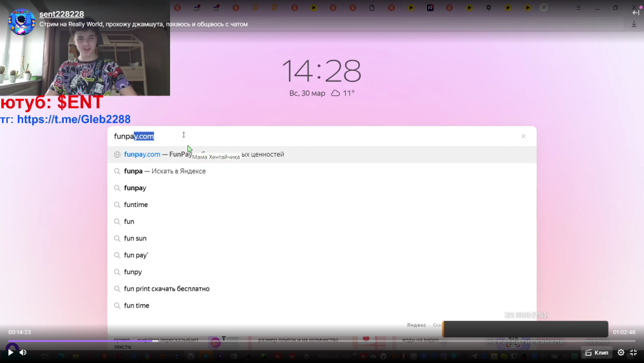Open the funpay.com site suggestion
Image resolution: width=644 pixels, height=363 pixels.
point(322,154)
